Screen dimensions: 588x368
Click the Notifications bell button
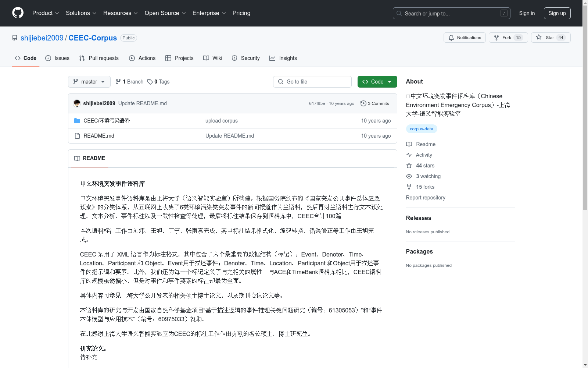coord(465,38)
